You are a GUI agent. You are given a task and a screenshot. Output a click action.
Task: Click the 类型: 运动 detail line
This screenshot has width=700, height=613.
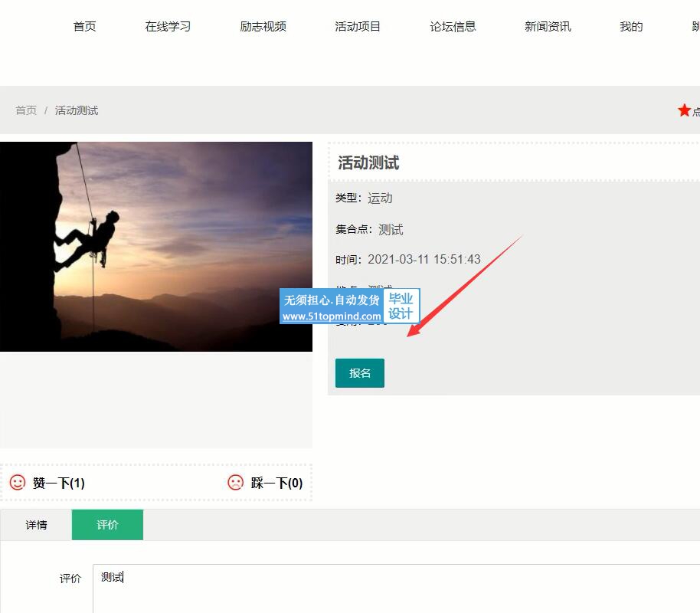[x=364, y=198]
